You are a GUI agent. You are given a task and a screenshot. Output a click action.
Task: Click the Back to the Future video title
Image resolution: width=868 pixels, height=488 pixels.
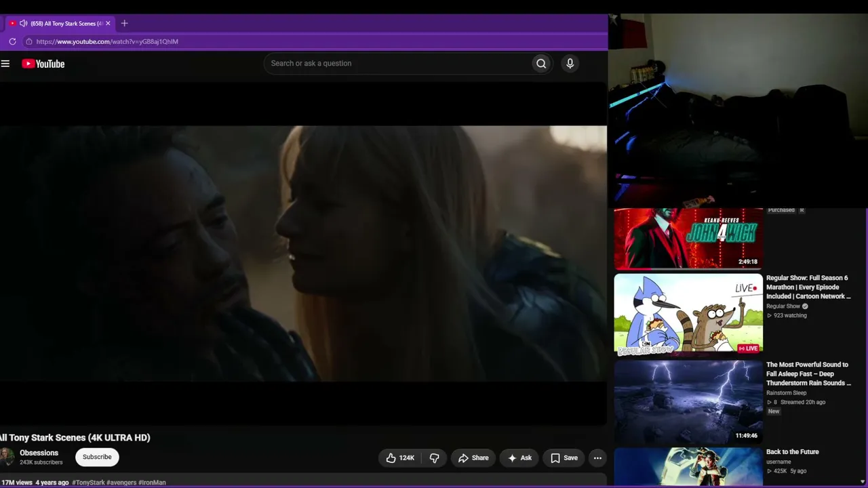[x=793, y=452]
